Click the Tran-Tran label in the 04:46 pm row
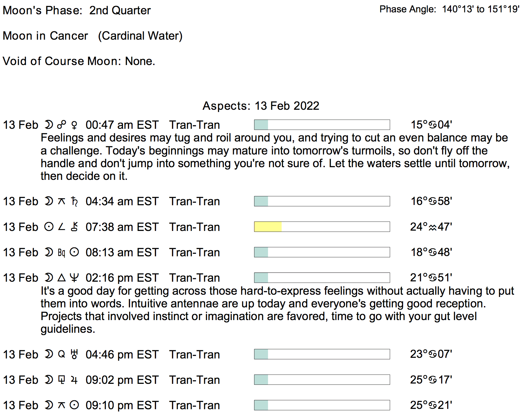Screen dimensions: 529x420 [x=194, y=354]
